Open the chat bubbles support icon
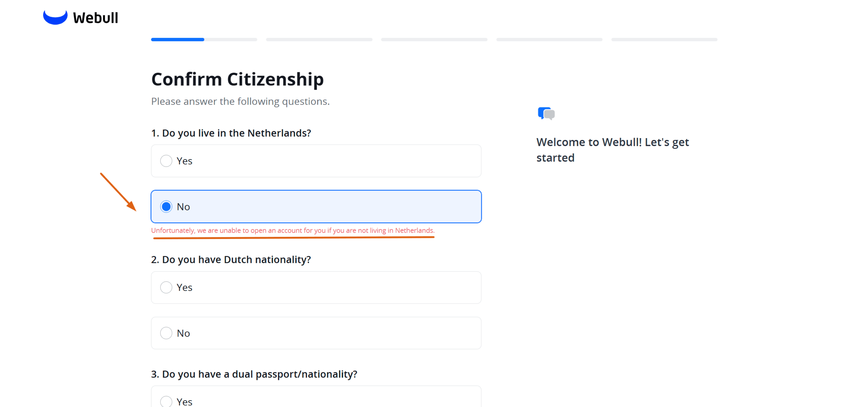Screen dimensions: 868x407 click(x=546, y=113)
